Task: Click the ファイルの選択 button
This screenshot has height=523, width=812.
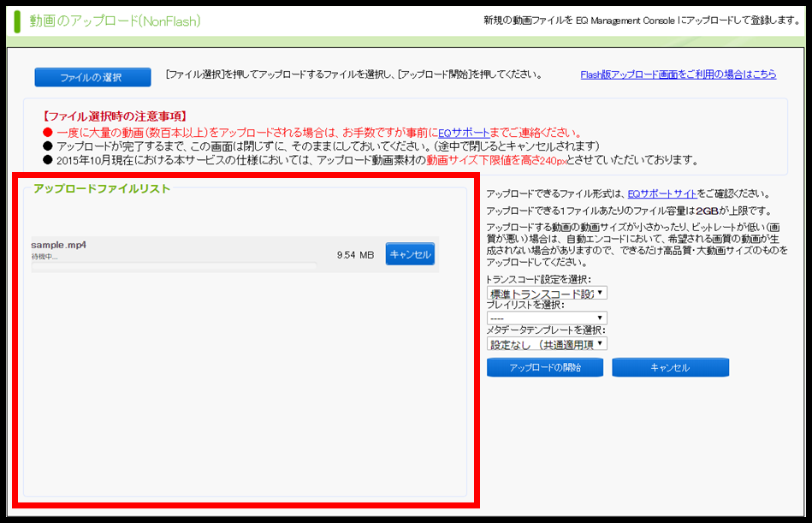Action: 92,77
